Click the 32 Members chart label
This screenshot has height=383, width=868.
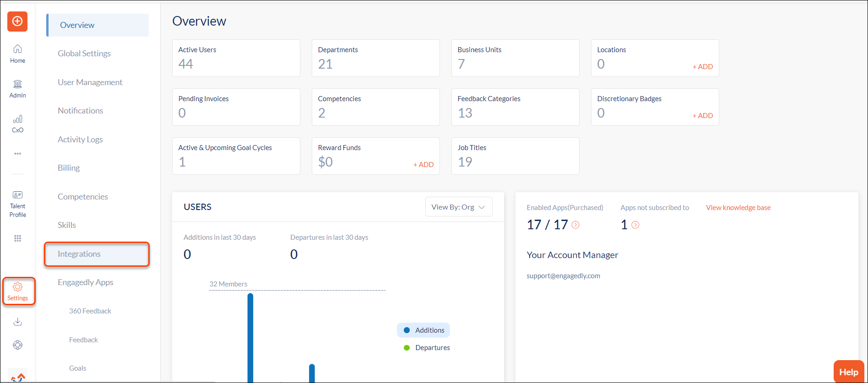click(228, 284)
